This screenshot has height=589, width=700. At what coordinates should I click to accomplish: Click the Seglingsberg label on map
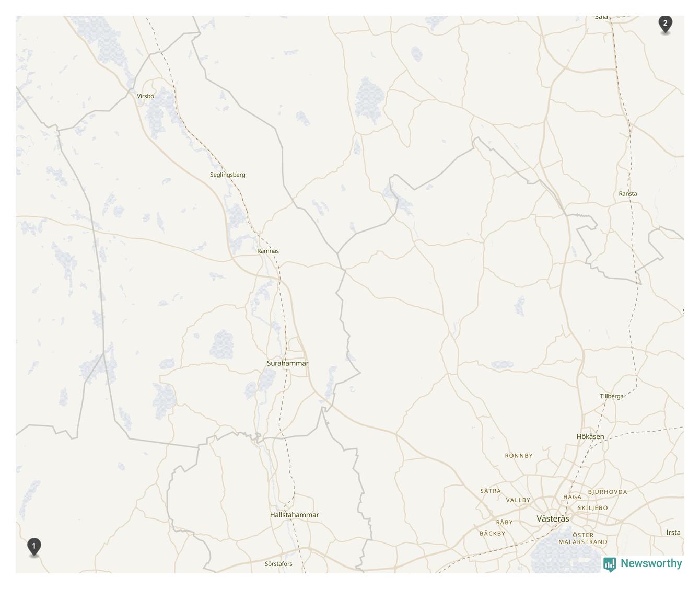pyautogui.click(x=227, y=175)
